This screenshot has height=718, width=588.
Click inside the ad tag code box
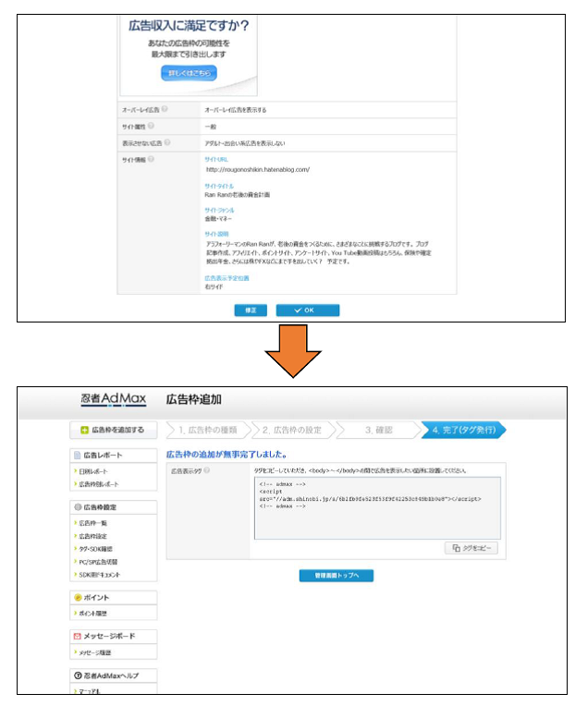pos(377,508)
